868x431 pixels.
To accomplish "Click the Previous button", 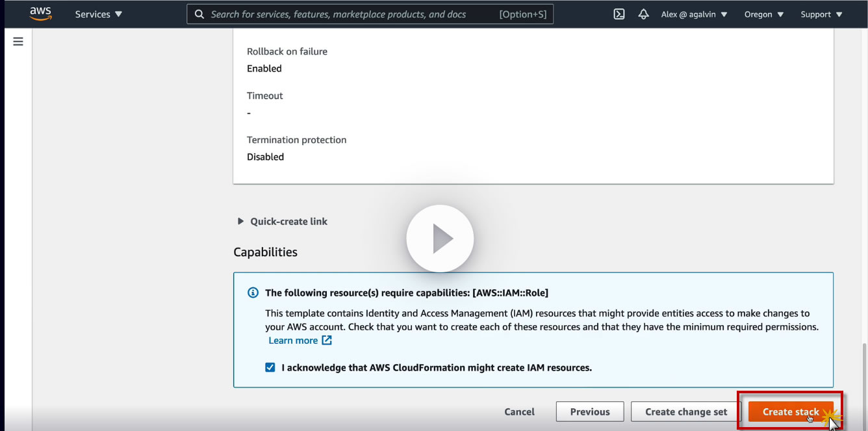I will tap(590, 411).
